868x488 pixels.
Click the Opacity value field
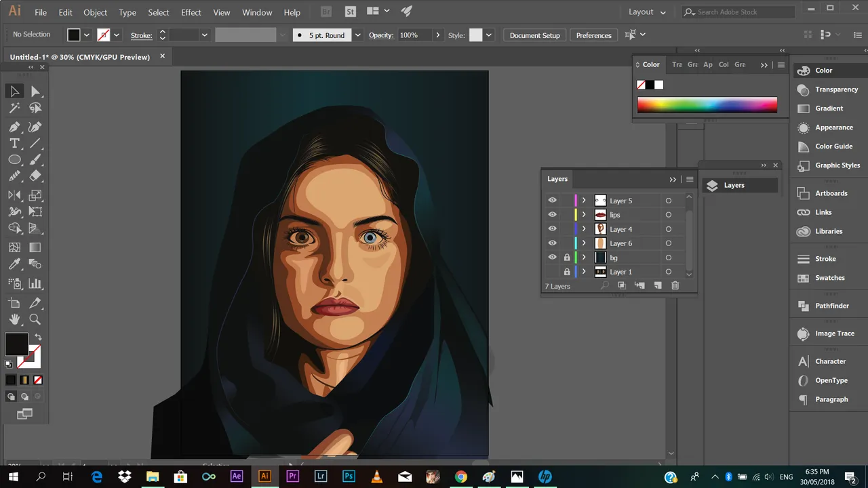[414, 35]
